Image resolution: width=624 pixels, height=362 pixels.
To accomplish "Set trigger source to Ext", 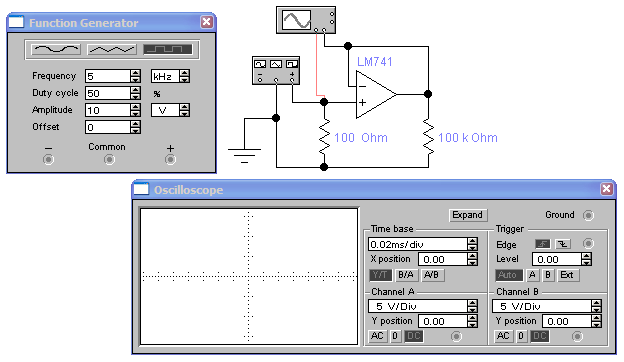I will pos(567,275).
